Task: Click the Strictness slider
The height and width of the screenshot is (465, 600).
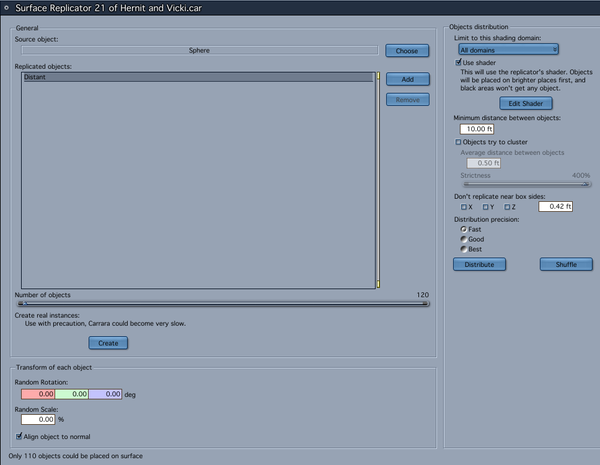Action: [527, 184]
